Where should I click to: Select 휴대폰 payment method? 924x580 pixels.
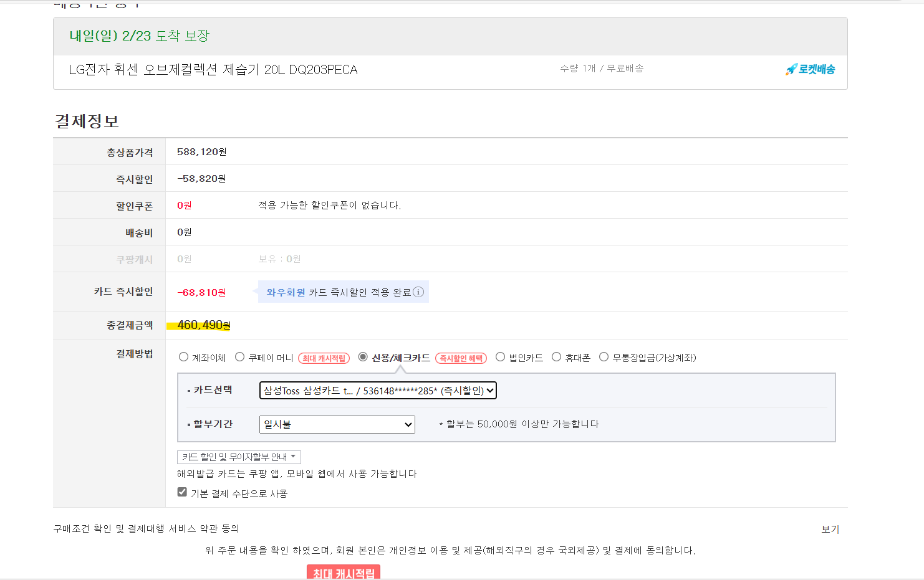556,357
